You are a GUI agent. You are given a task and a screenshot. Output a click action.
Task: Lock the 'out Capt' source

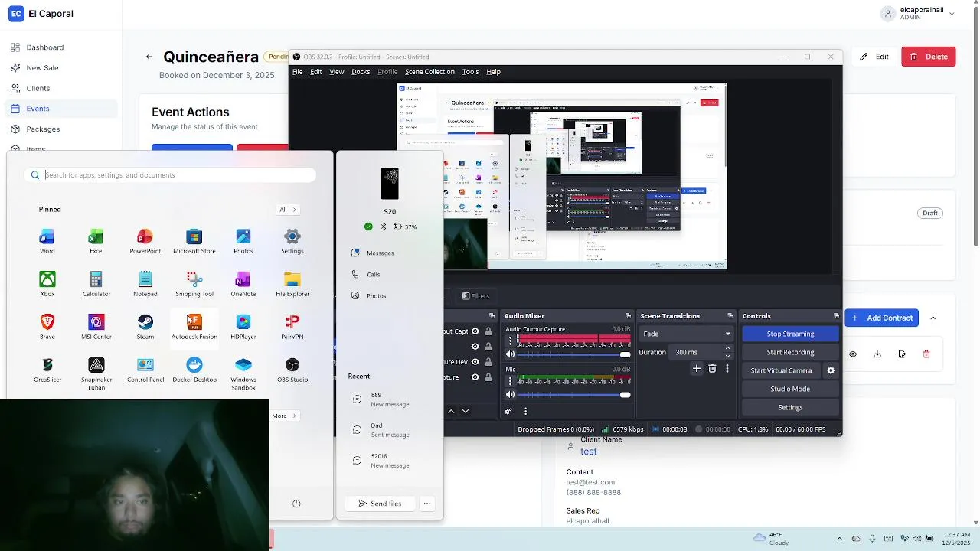pos(488,331)
